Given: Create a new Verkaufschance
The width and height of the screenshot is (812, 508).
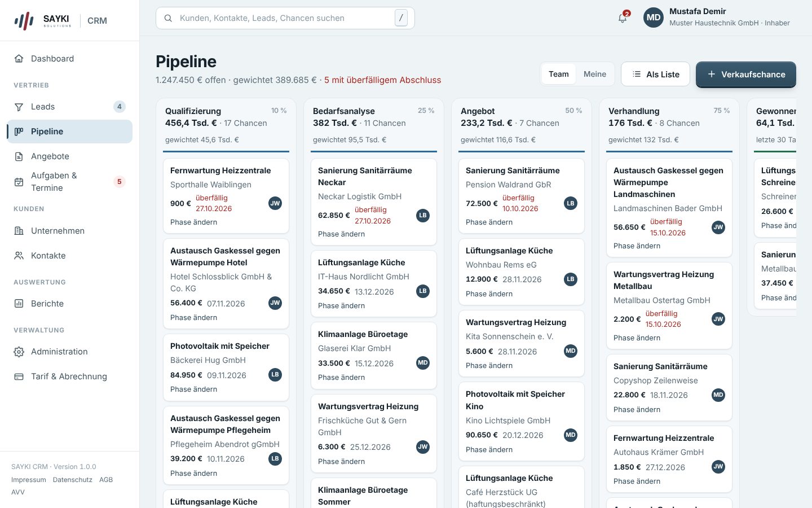Looking at the screenshot, I should tap(746, 75).
